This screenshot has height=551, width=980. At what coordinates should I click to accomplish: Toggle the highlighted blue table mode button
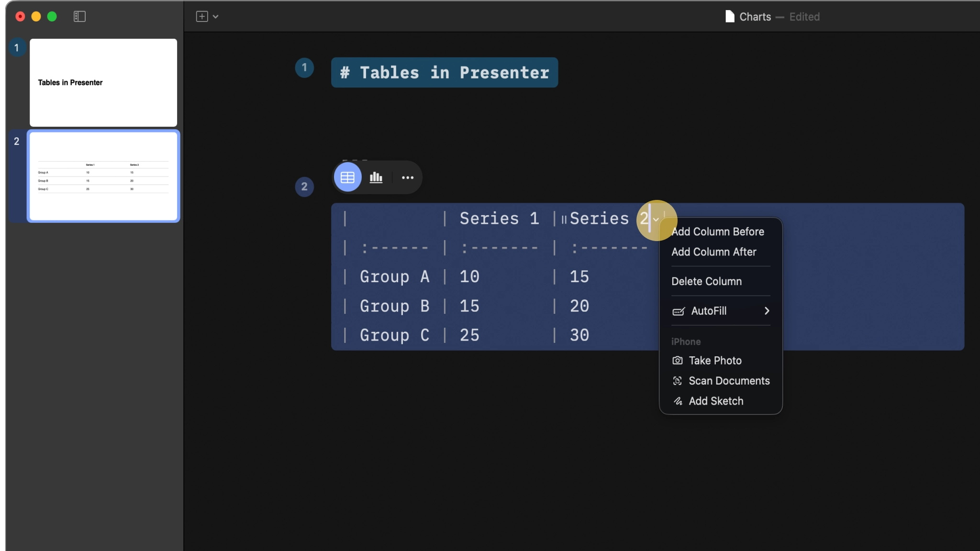coord(347,177)
